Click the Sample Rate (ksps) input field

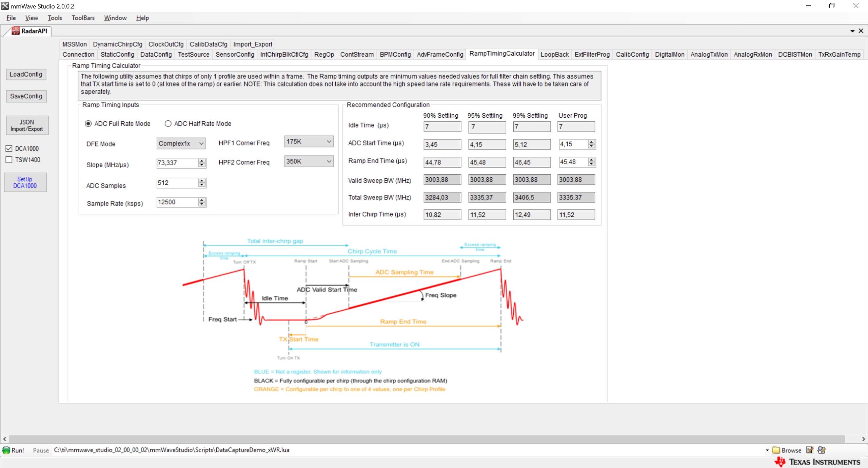point(177,202)
